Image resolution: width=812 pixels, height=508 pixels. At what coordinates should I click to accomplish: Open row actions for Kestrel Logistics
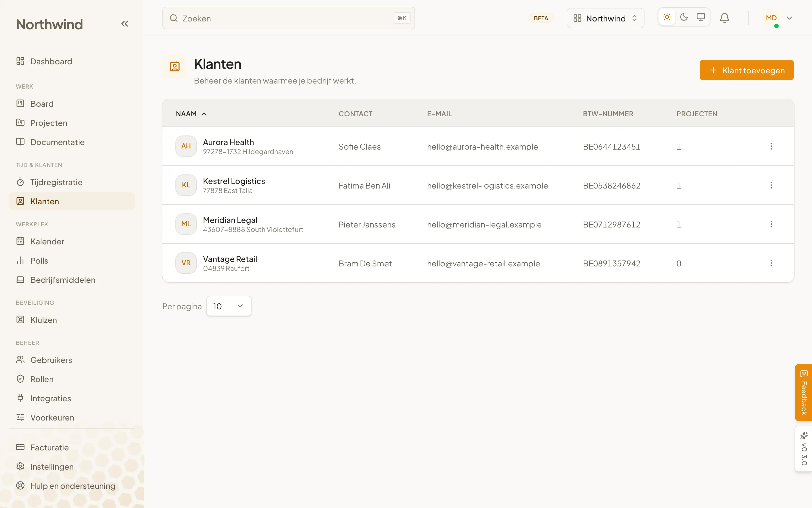point(771,185)
